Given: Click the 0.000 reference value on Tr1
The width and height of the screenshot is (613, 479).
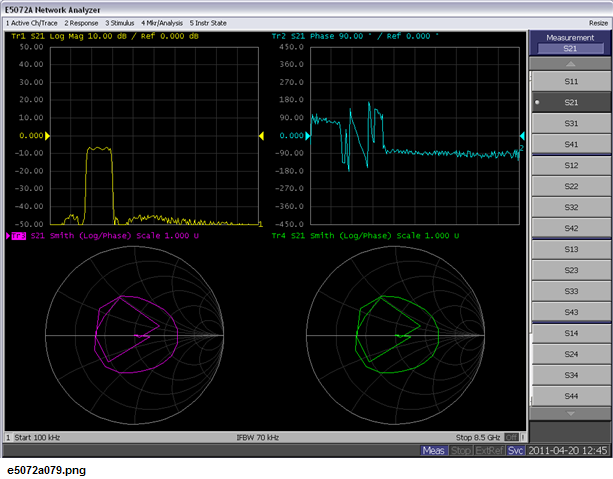Looking at the screenshot, I should click(31, 136).
